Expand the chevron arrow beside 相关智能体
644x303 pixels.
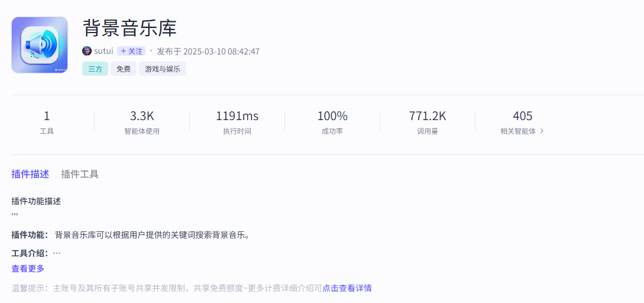542,131
